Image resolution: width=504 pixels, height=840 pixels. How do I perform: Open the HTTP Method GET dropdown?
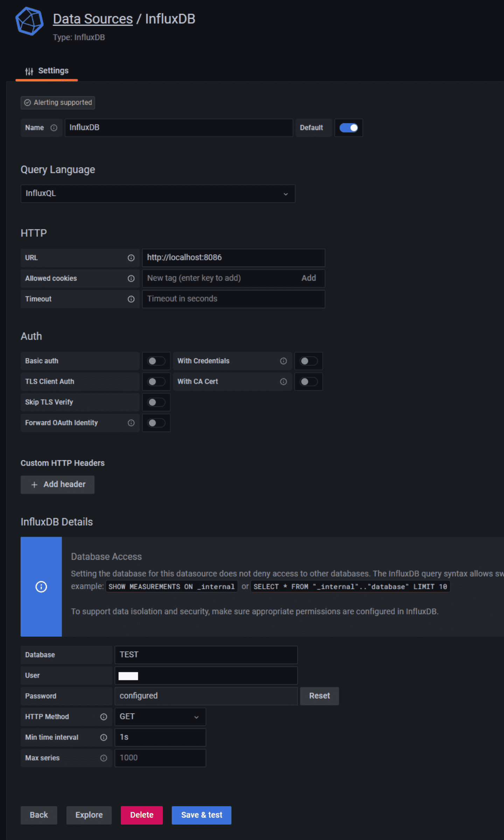(x=160, y=717)
